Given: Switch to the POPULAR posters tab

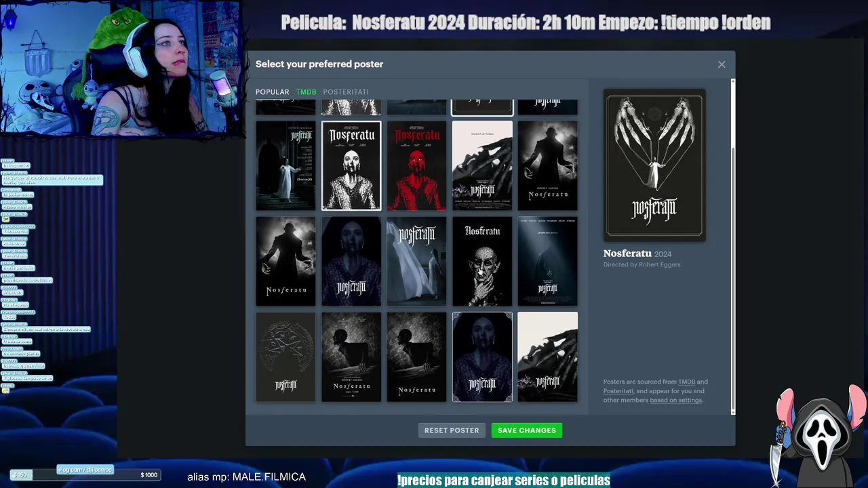Looking at the screenshot, I should 273,92.
